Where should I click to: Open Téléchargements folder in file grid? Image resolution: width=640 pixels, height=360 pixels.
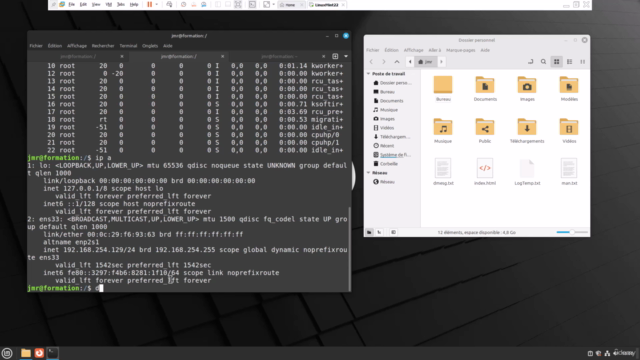coord(527,131)
